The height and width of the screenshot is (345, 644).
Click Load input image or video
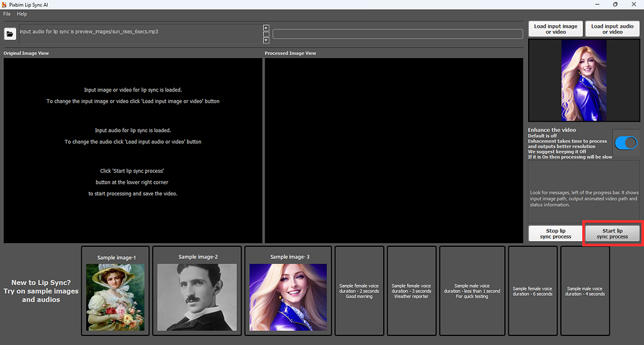(x=555, y=29)
